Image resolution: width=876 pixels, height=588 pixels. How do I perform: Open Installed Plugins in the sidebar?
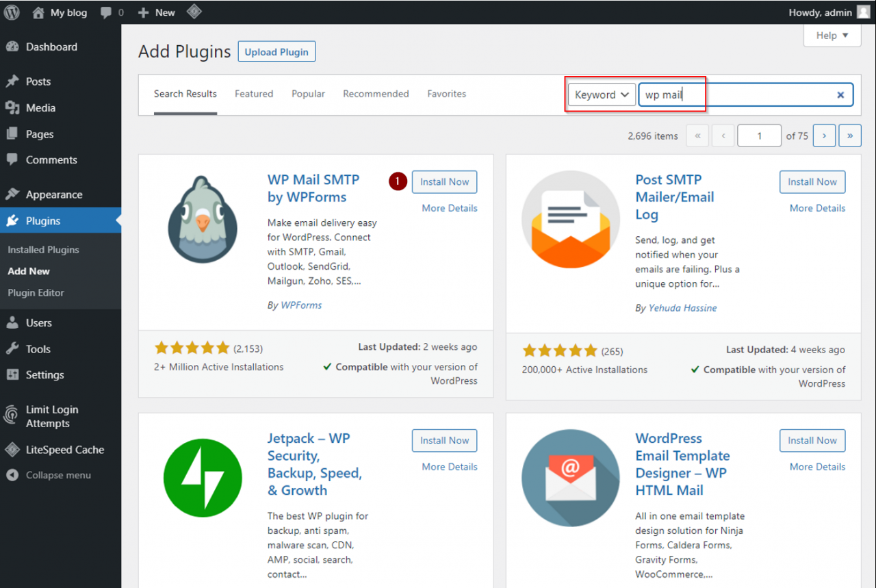[x=44, y=250]
